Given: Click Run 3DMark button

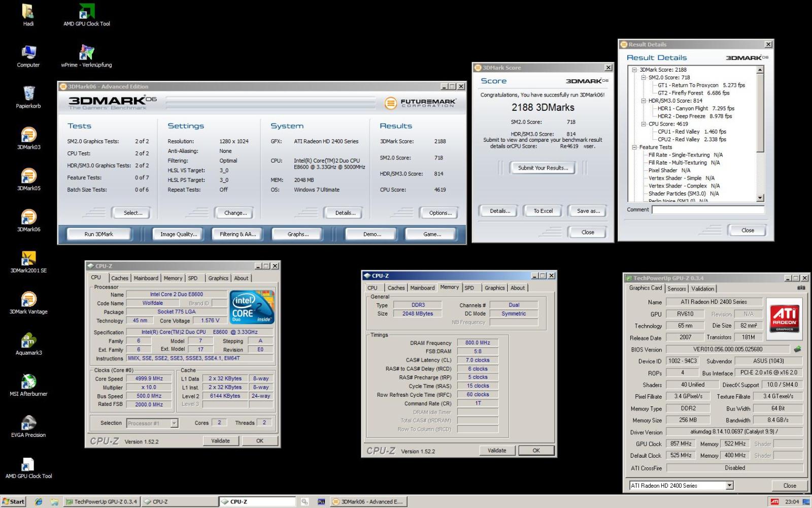Looking at the screenshot, I should click(x=99, y=234).
